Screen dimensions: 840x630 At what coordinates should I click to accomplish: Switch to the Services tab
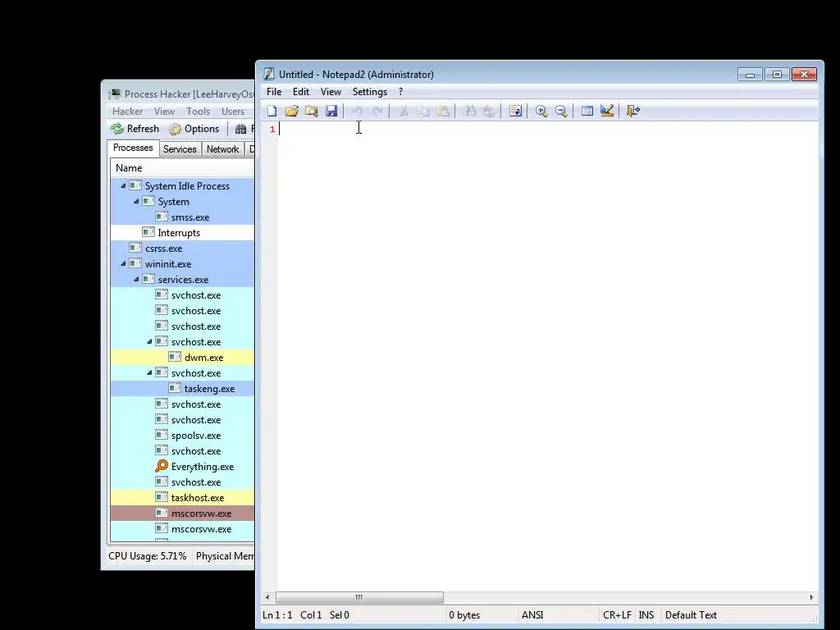pos(180,149)
